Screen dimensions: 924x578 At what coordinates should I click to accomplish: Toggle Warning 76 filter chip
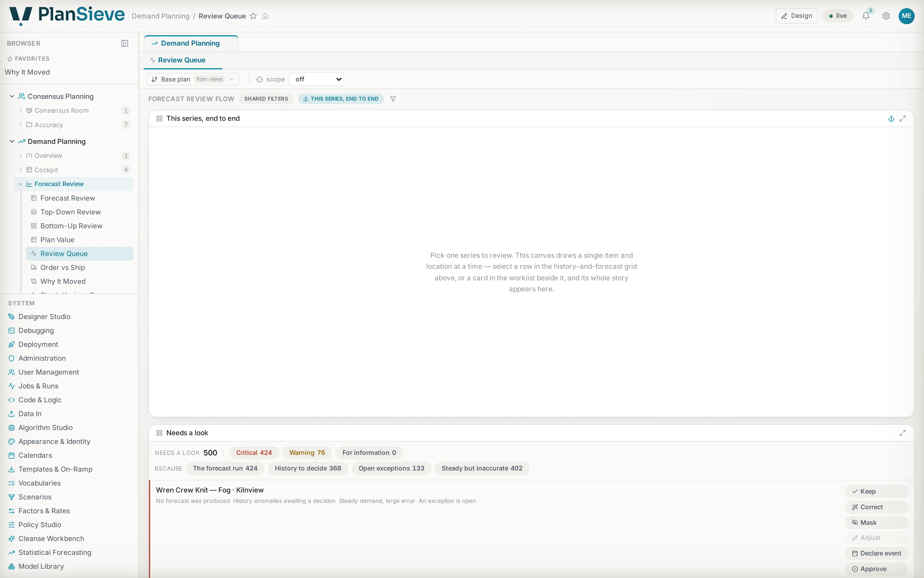307,453
